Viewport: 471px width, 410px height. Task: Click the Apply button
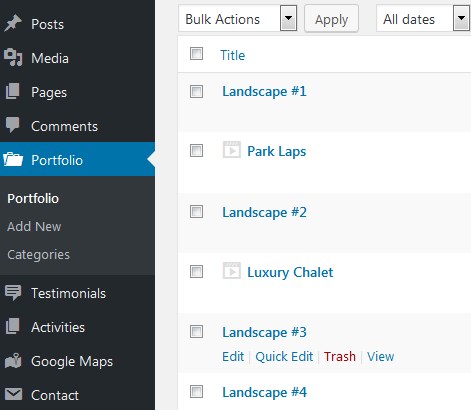[331, 19]
